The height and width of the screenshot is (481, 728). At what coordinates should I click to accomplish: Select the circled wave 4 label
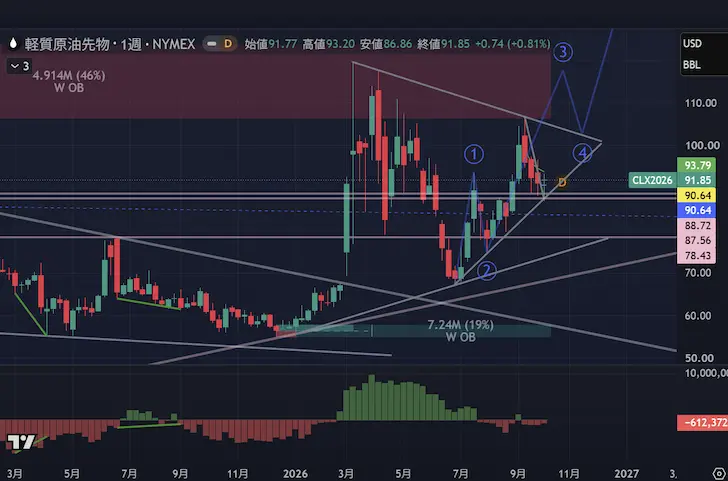tap(582, 152)
